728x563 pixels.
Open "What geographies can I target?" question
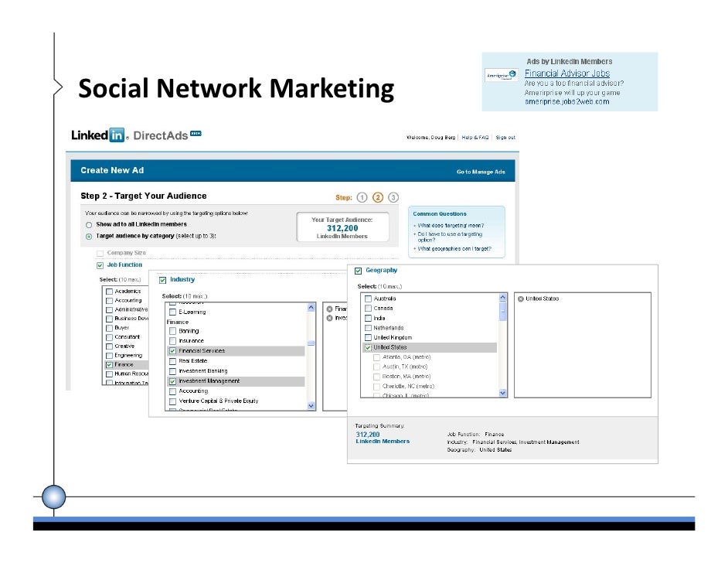click(454, 249)
